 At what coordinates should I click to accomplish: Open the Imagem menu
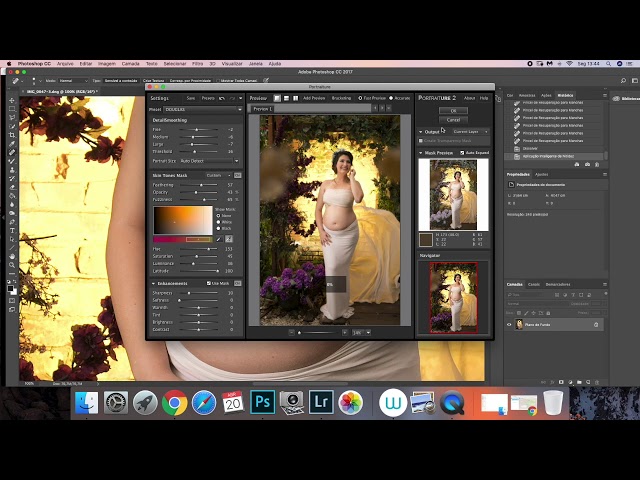pos(107,64)
